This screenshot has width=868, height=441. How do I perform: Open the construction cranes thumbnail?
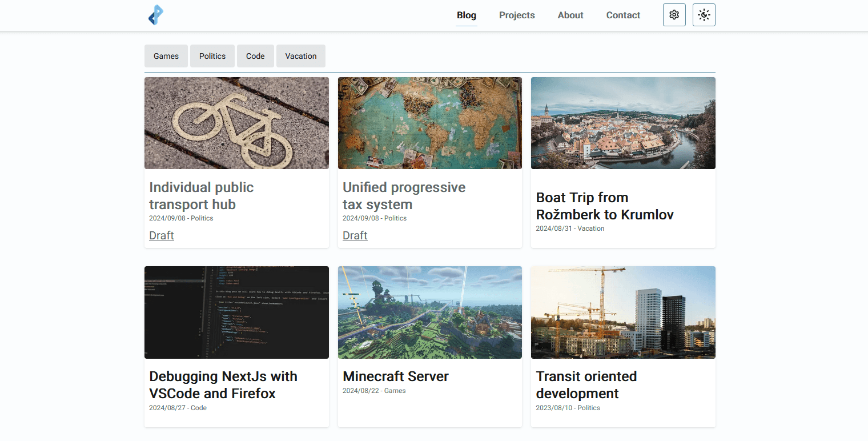tap(623, 312)
